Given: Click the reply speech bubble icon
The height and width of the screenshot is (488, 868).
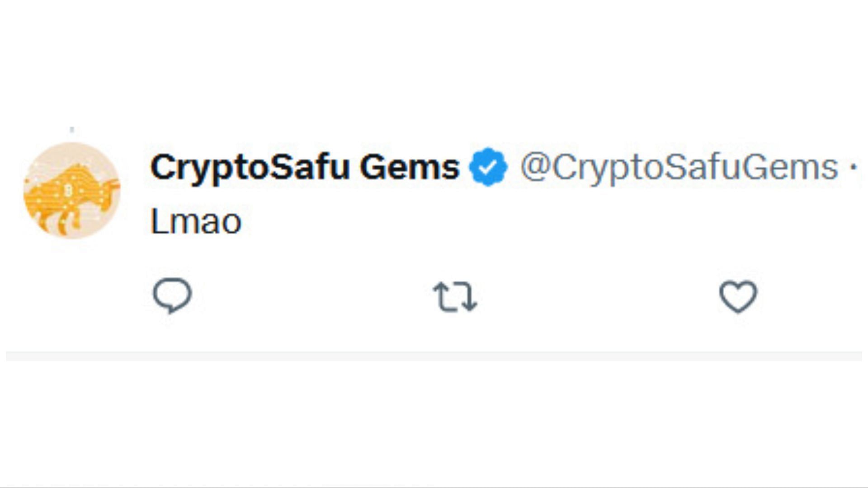Looking at the screenshot, I should point(172,296).
